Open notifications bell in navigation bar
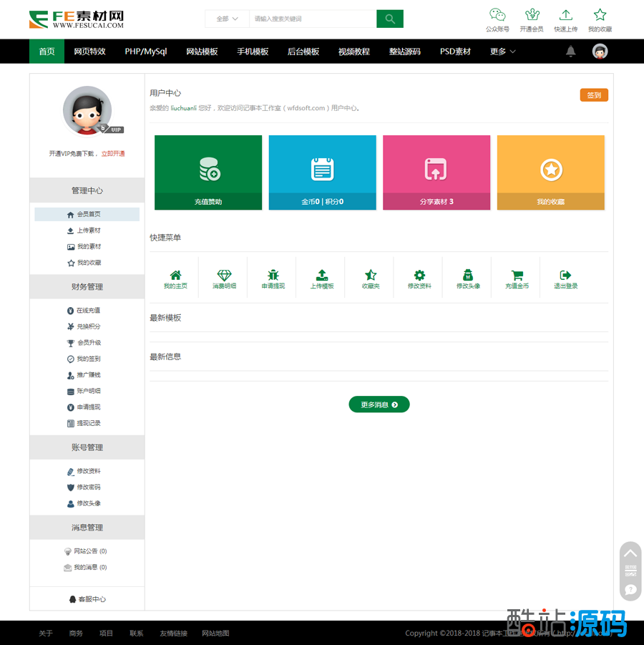The width and height of the screenshot is (644, 645). [570, 52]
